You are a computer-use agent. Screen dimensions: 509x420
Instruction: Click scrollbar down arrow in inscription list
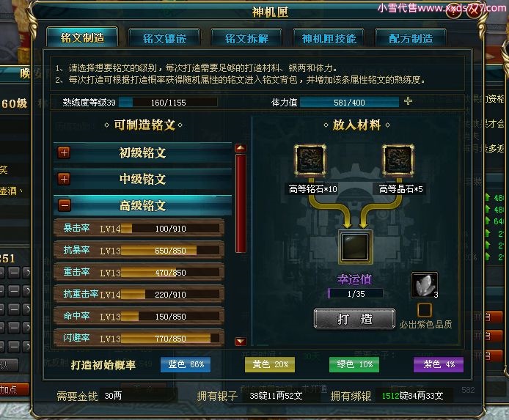pyautogui.click(x=241, y=341)
